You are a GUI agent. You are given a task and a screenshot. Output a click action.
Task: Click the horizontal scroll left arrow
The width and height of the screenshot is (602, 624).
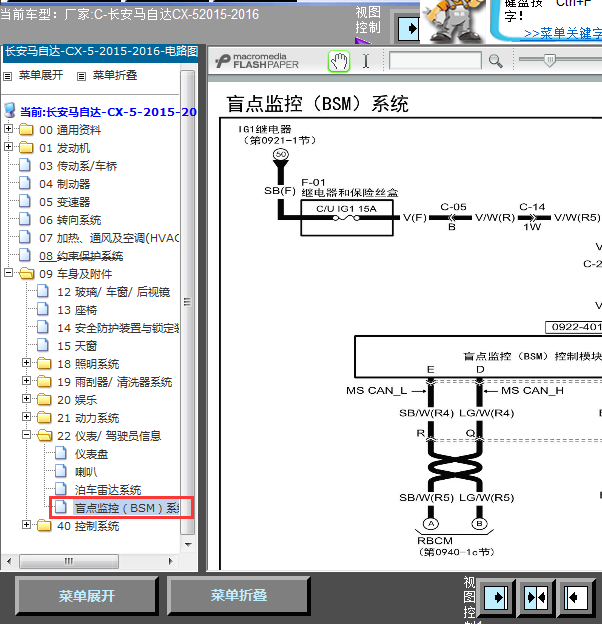9,561
